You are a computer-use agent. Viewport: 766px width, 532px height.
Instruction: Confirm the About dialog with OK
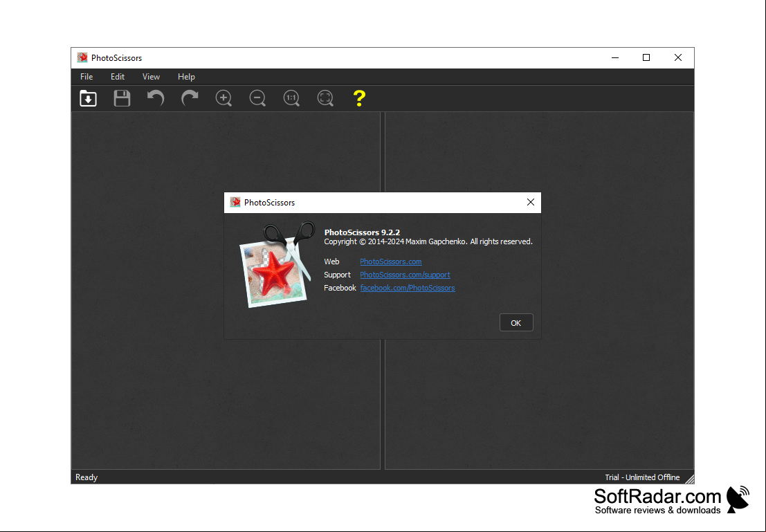(516, 323)
